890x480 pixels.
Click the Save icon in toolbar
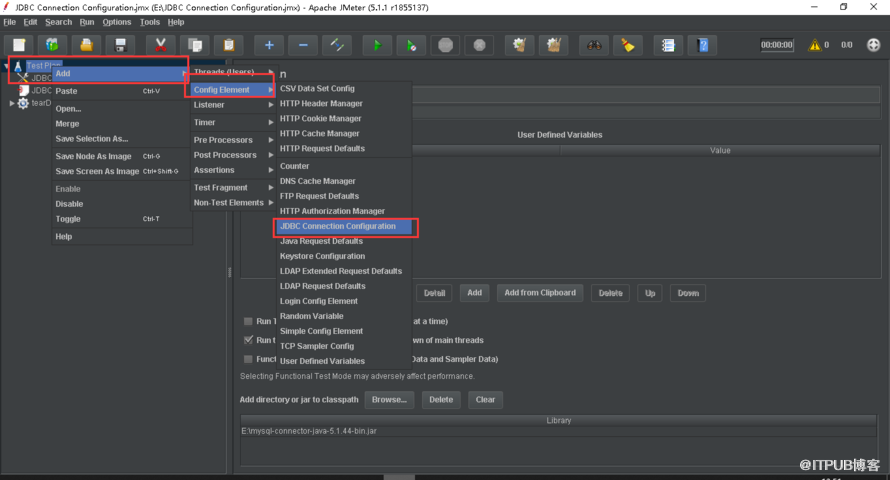tap(121, 45)
